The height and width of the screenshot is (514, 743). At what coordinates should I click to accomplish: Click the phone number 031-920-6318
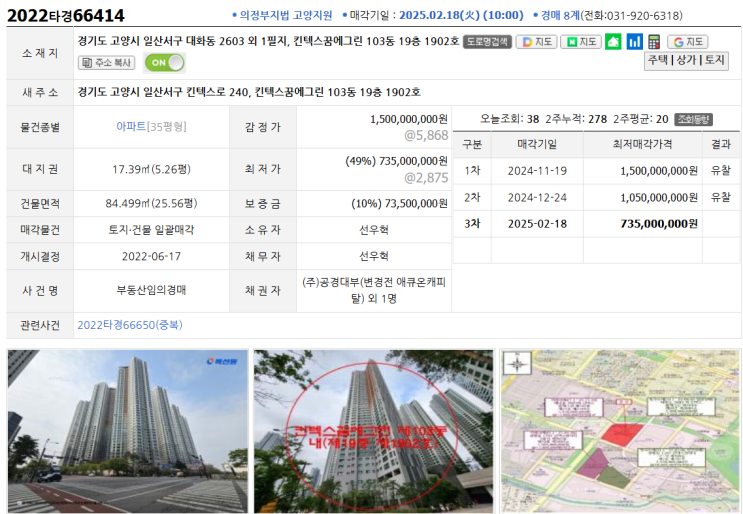643,16
